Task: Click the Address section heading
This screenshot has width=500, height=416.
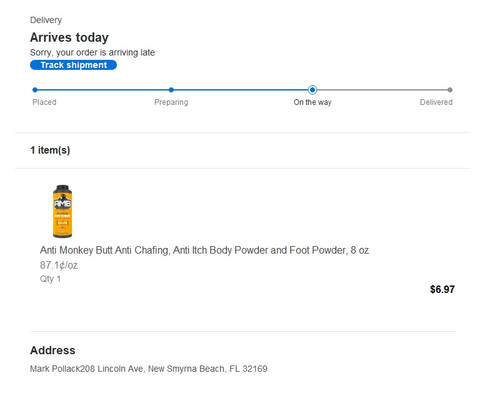Action: tap(53, 350)
